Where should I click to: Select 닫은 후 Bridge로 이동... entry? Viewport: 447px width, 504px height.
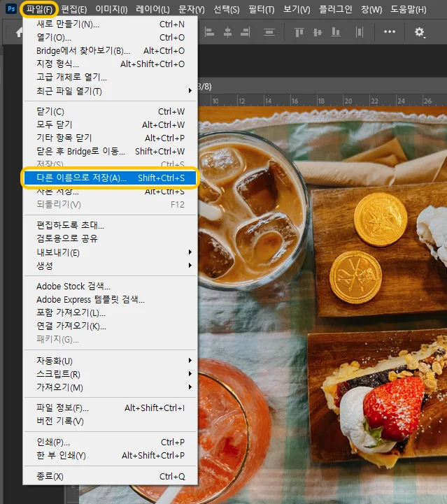(111, 151)
